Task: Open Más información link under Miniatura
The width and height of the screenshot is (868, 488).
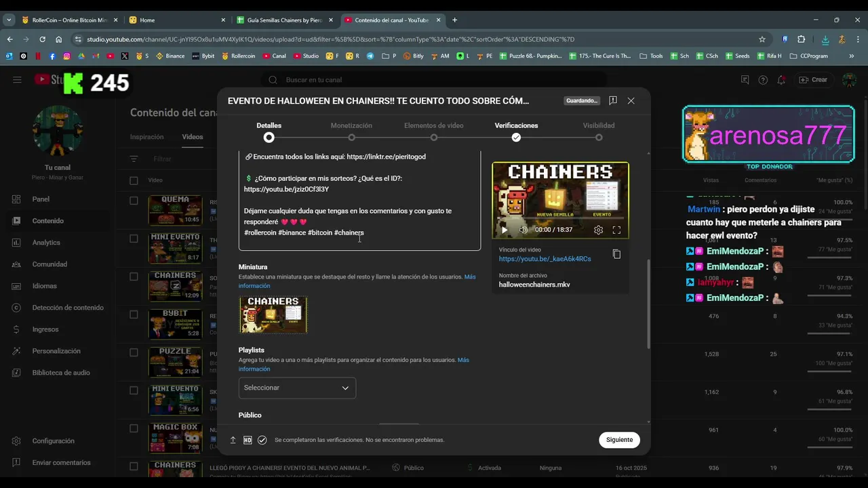Action: click(357, 281)
